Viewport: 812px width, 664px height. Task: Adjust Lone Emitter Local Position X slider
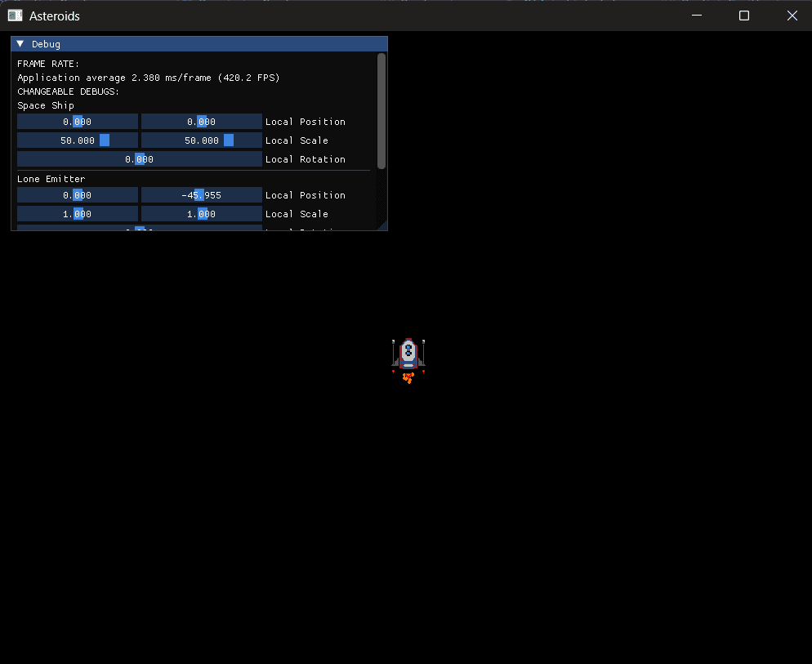pyautogui.click(x=78, y=195)
